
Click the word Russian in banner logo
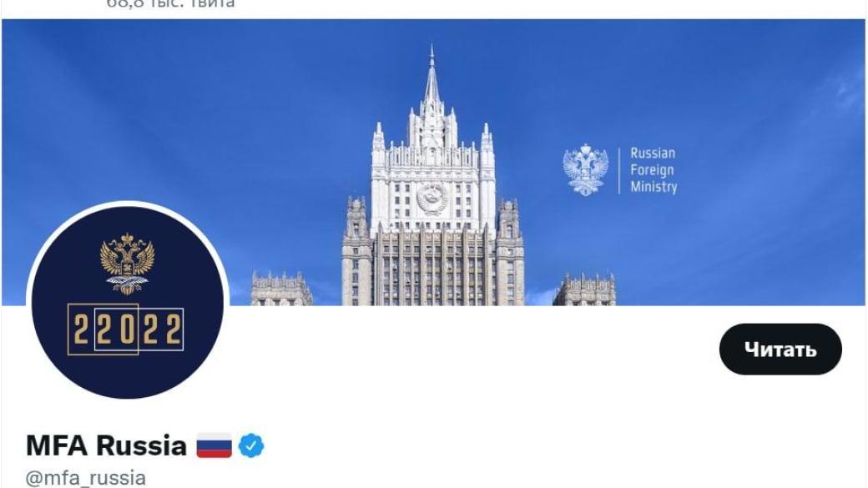tap(653, 153)
